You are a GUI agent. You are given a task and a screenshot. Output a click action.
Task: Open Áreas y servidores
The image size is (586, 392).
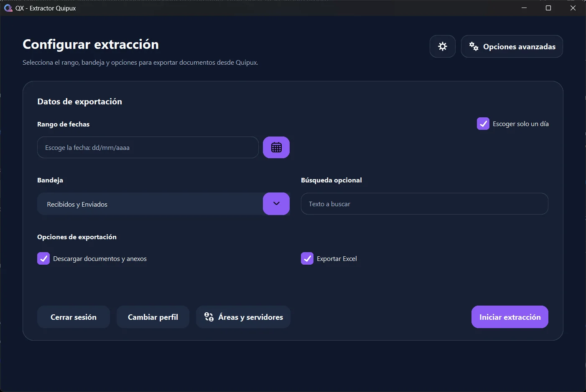pyautogui.click(x=243, y=317)
